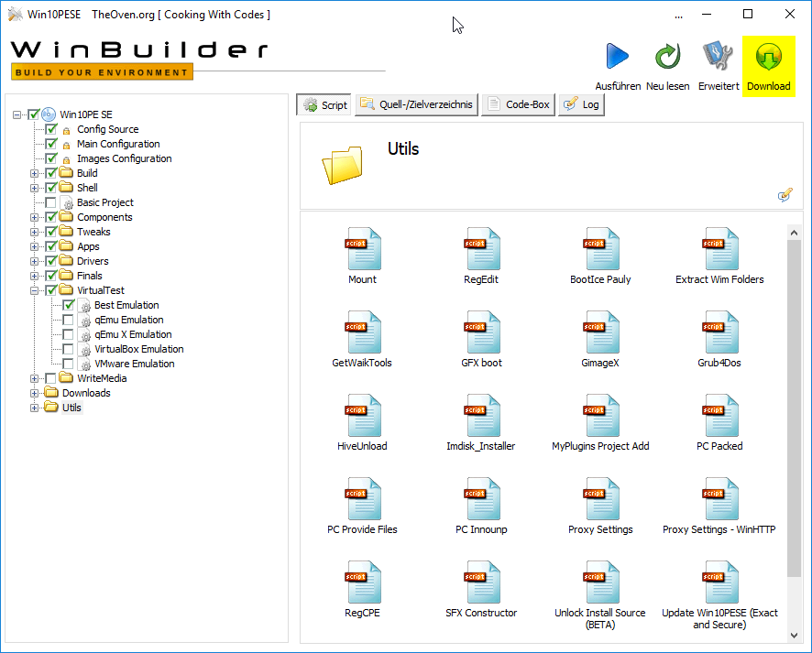Open the GimageX script icon

pos(600,333)
